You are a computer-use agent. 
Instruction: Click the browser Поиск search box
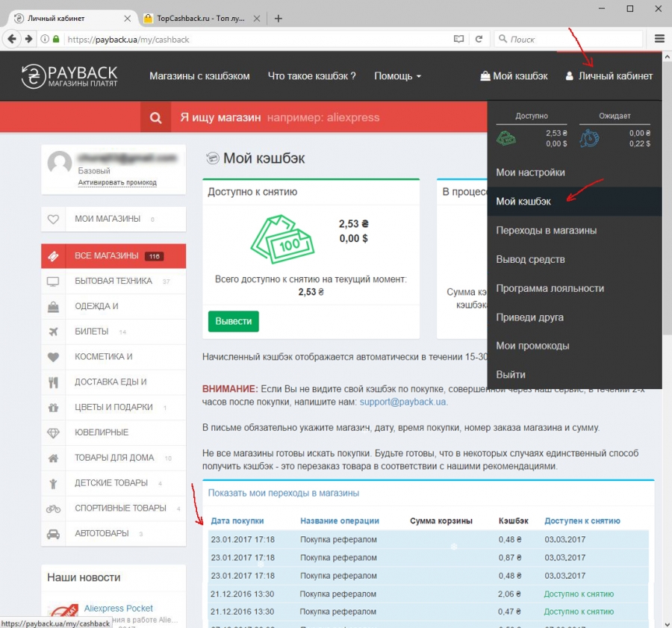click(568, 39)
